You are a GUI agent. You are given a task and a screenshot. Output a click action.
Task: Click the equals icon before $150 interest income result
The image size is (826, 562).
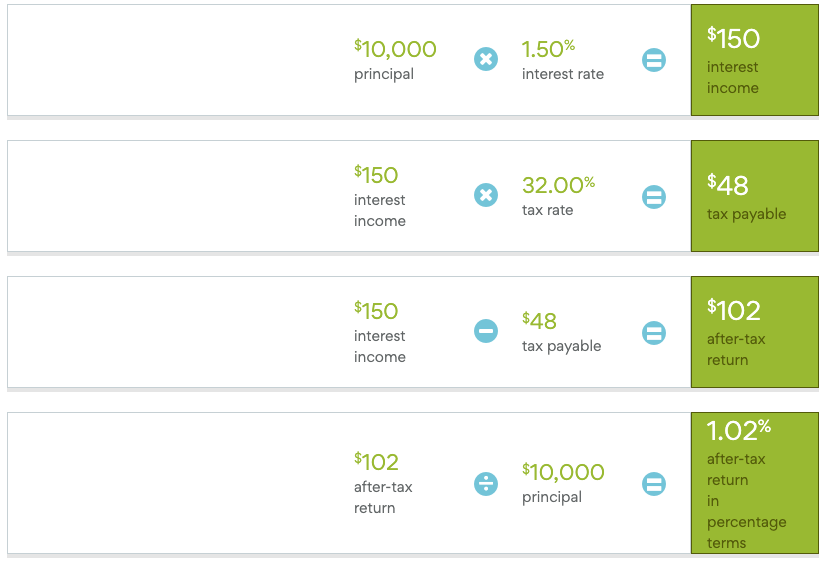point(654,60)
